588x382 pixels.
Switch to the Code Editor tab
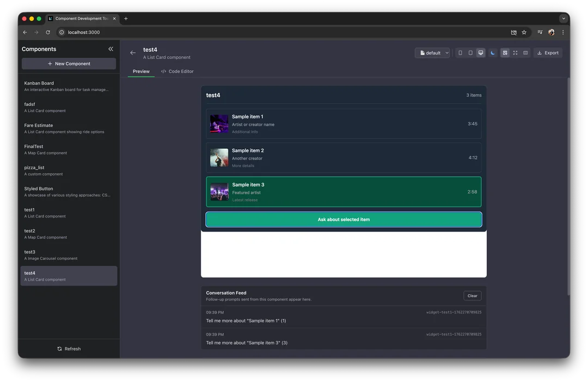point(177,71)
